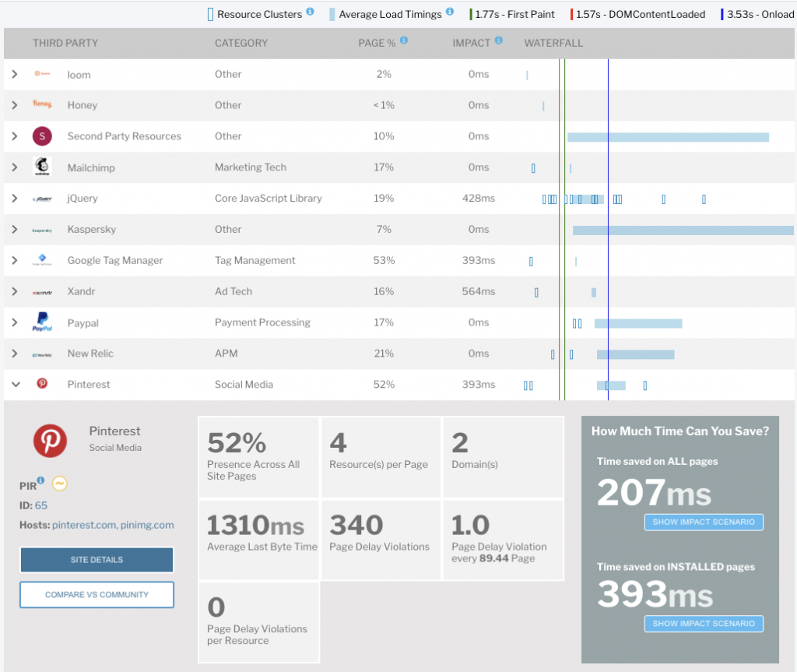Show impact scenario for INSTALLED pages
Screen dimensions: 797x672
pyautogui.click(x=704, y=624)
